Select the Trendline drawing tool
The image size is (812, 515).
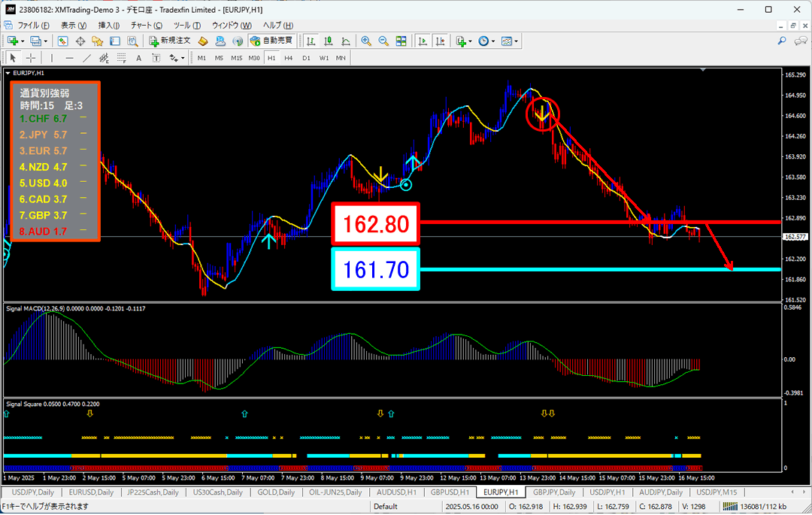[x=86, y=58]
